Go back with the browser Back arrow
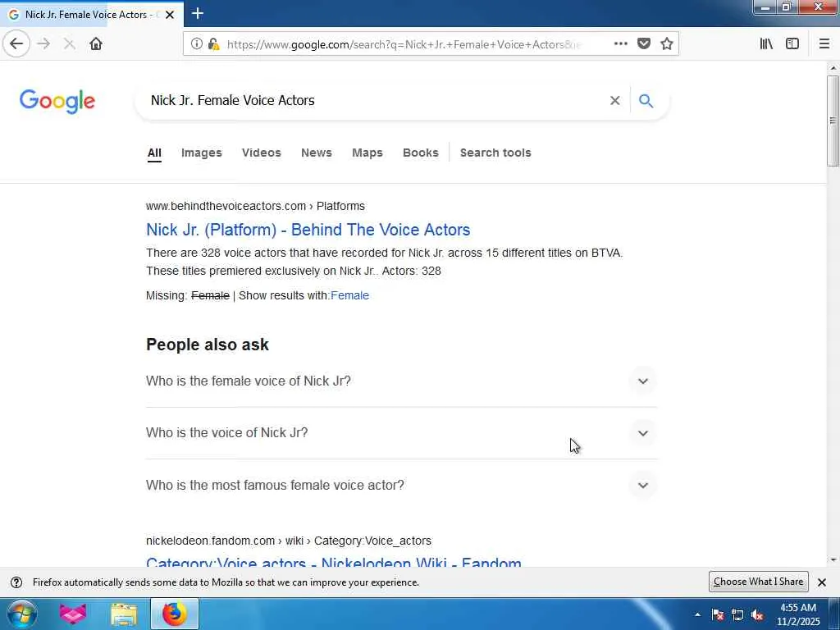Viewport: 840px width, 630px height. (16, 43)
